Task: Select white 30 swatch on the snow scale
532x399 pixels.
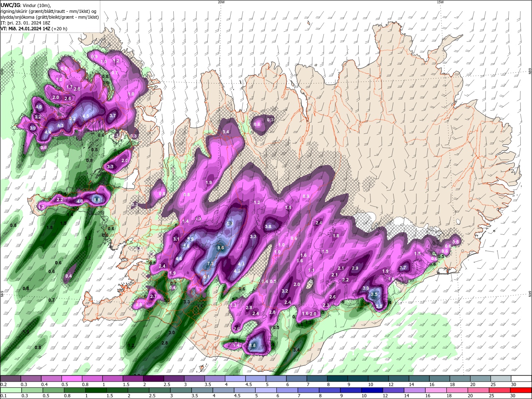Action: click(522, 378)
